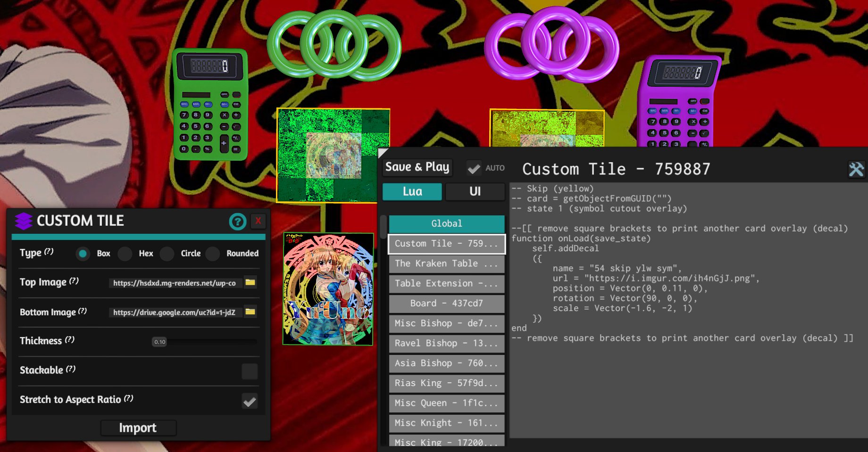Viewport: 868px width, 452px height.
Task: Open script editor tools wrench icon
Action: [x=856, y=169]
